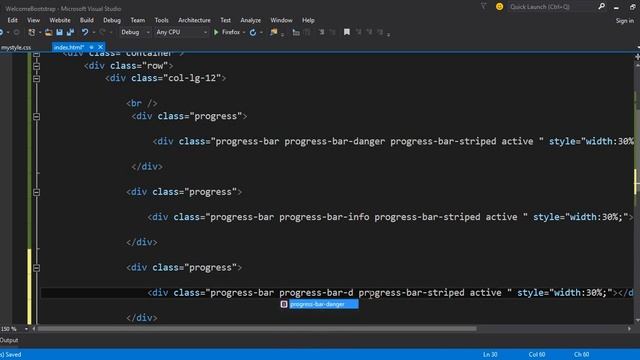Image resolution: width=640 pixels, height=360 pixels.
Task: Toggle the pin icon on index.html tab
Action: (91, 47)
